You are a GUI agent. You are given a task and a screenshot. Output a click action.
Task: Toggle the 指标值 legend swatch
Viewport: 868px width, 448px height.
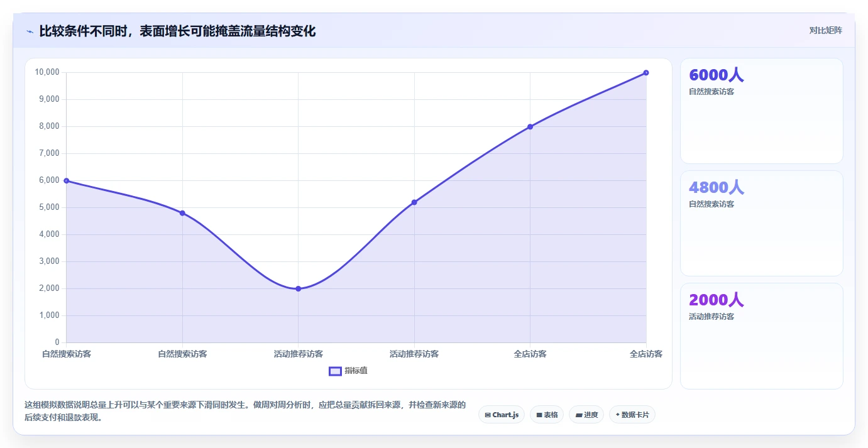tap(335, 371)
